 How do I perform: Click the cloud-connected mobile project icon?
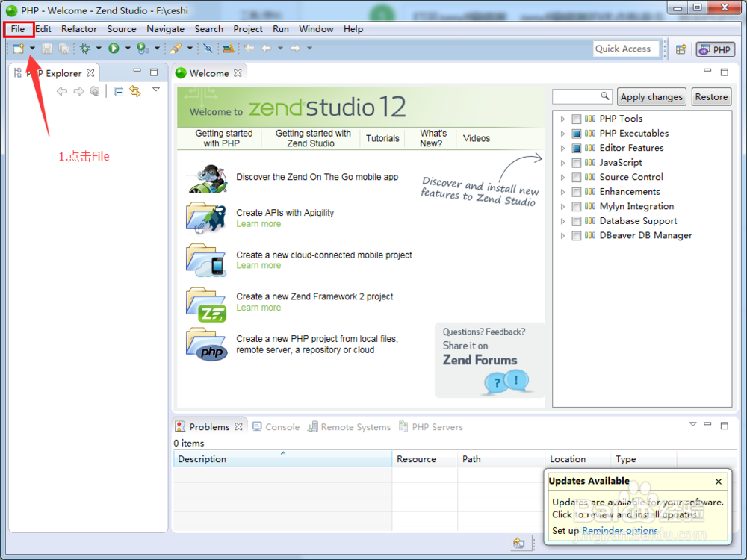click(206, 261)
